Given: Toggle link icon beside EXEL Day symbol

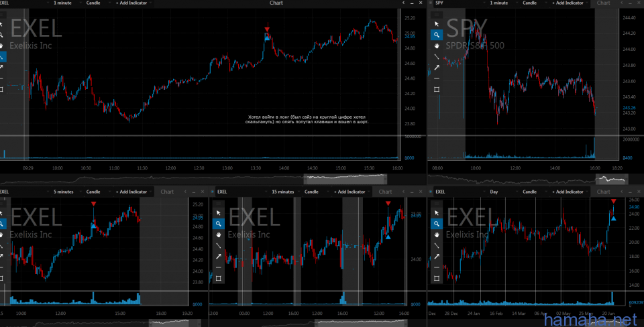Looking at the screenshot, I should coord(431,192).
